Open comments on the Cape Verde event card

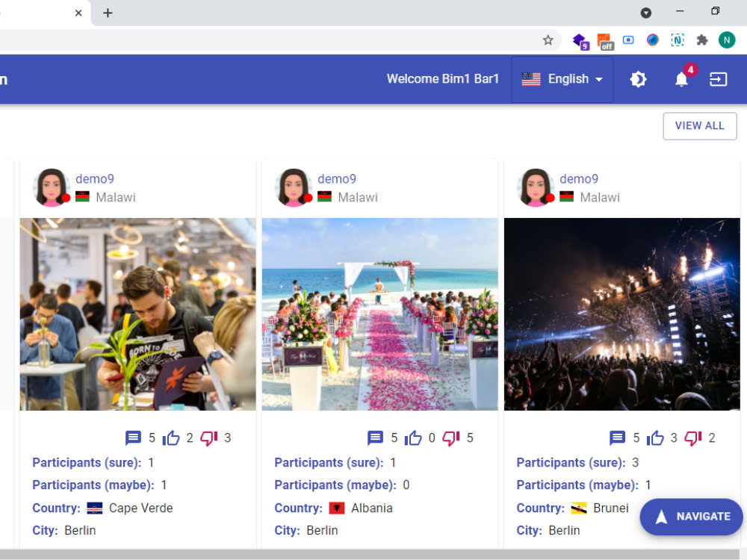coord(133,438)
